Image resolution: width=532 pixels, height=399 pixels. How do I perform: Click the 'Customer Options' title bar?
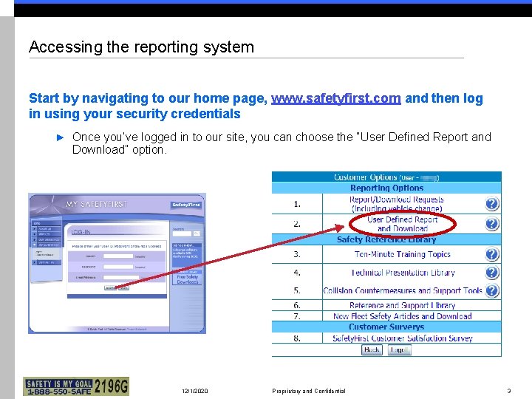tap(386, 177)
